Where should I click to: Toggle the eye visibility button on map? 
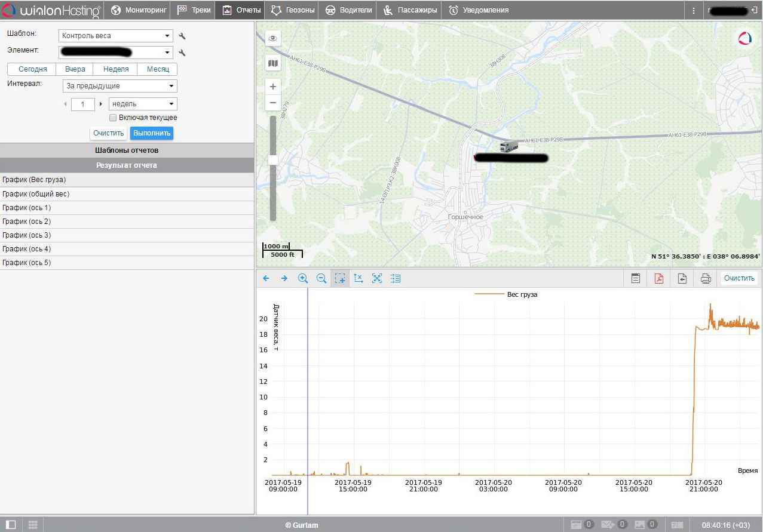(x=273, y=38)
